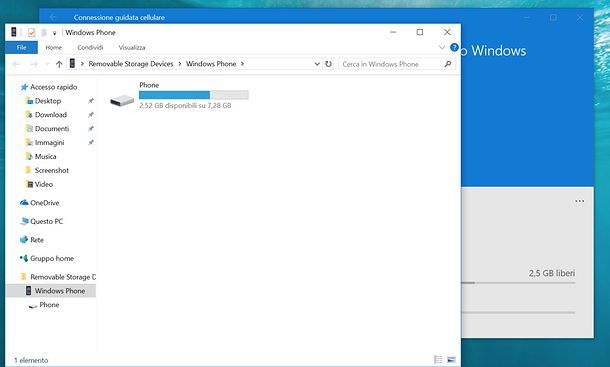
Task: Switch to details view in status bar
Action: pos(438,360)
